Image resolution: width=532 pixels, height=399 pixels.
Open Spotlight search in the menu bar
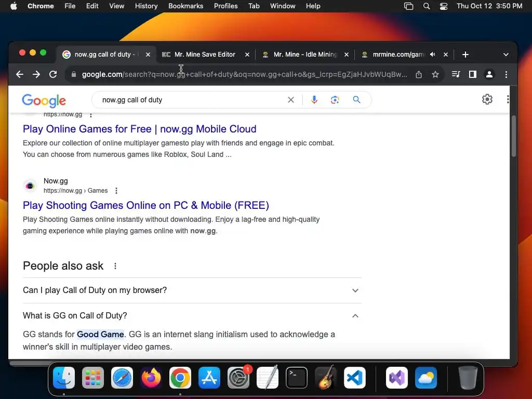pos(427,6)
